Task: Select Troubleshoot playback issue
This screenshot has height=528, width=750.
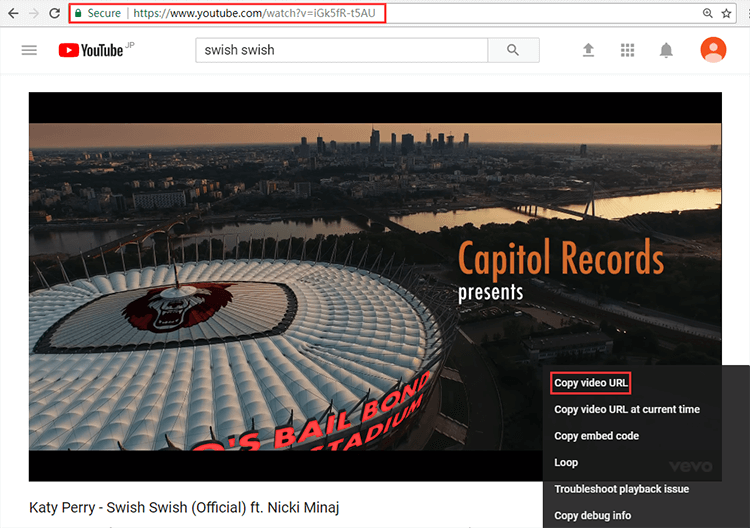Action: click(622, 489)
